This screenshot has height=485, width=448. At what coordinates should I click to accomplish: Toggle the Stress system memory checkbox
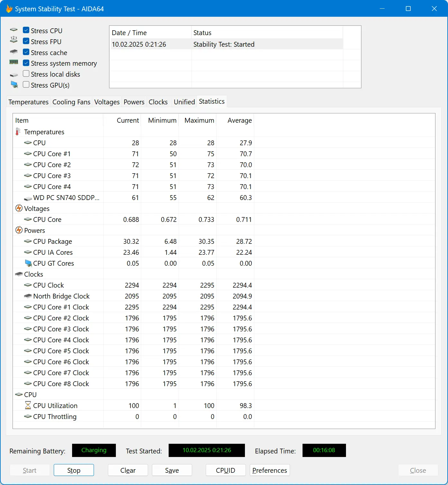[x=26, y=63]
